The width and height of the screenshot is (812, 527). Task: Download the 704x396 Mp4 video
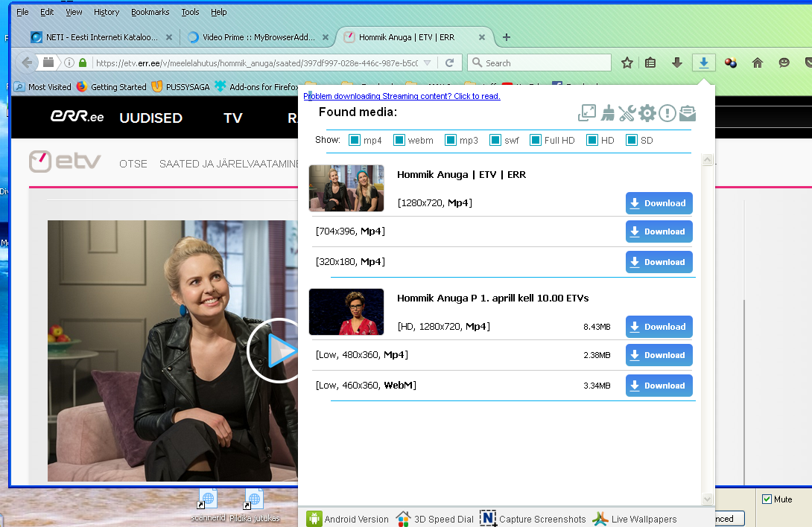coord(659,231)
